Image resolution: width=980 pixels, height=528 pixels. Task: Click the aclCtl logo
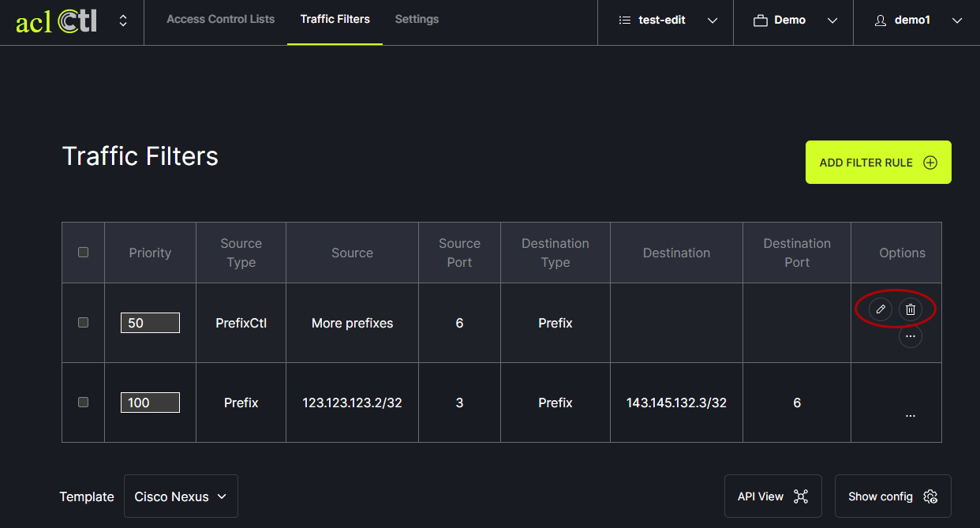(x=56, y=21)
